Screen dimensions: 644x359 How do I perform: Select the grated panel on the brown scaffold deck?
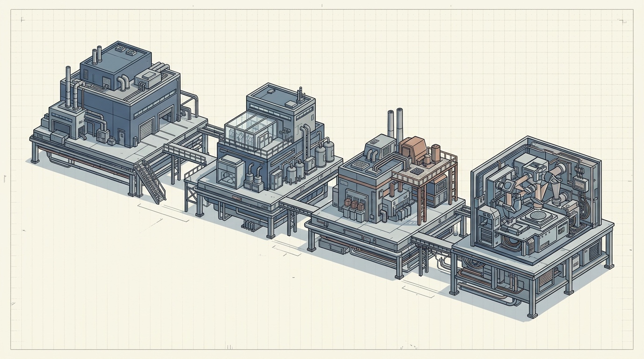pyautogui.click(x=414, y=172)
